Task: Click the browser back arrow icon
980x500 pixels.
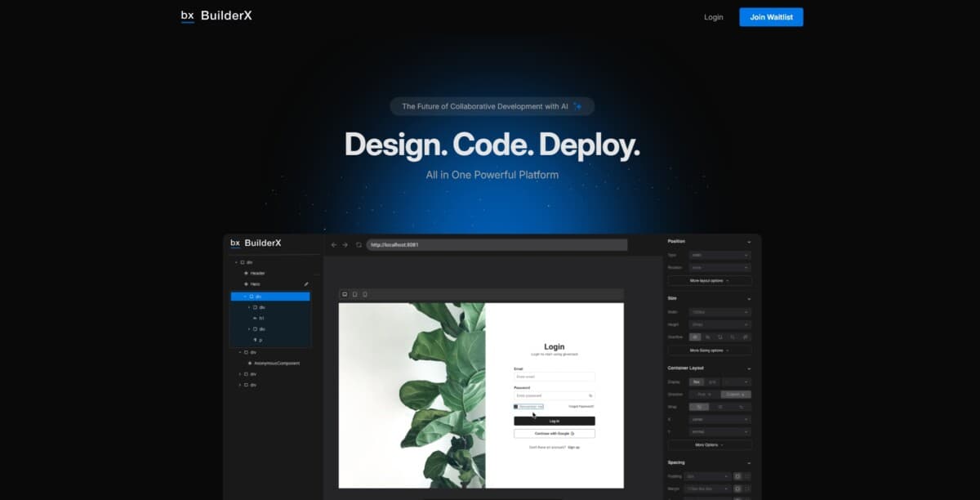Action: pos(333,244)
